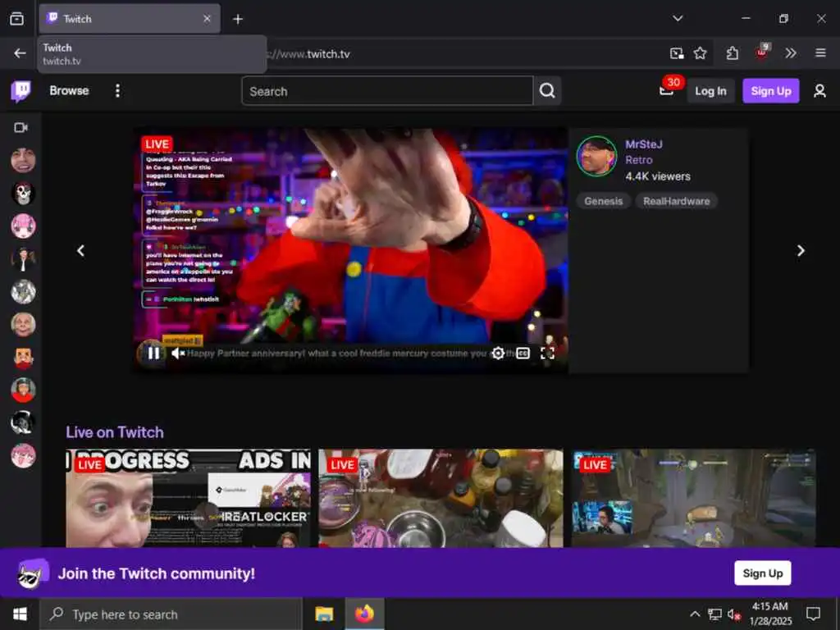The image size is (840, 630).
Task: Select Firefox in the taskbar
Action: pyautogui.click(x=364, y=614)
